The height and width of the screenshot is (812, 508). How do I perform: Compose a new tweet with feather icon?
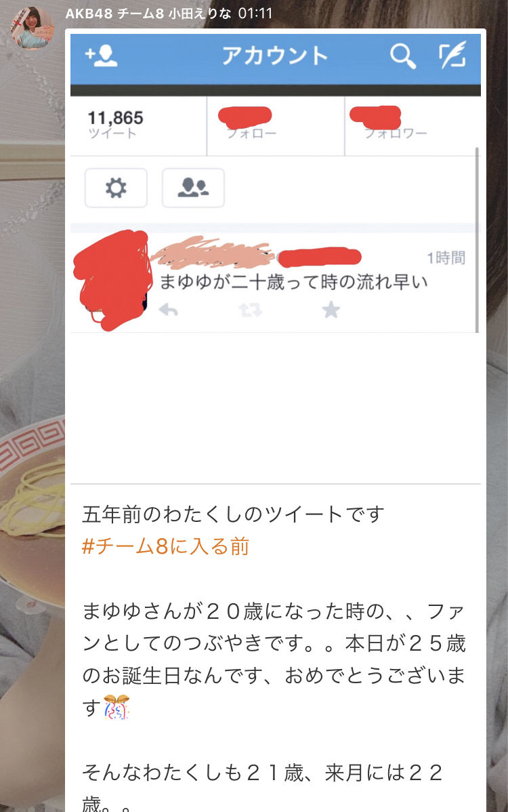pos(452,55)
